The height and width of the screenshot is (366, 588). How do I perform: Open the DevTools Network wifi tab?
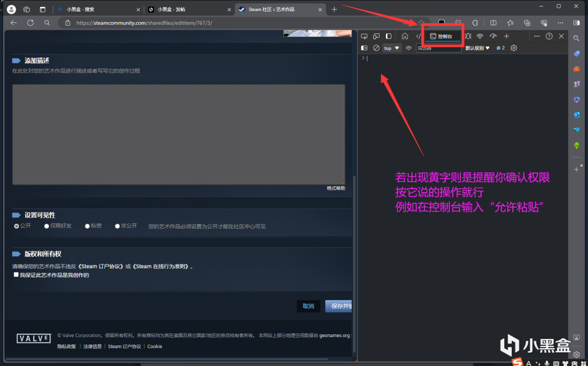[x=480, y=36]
